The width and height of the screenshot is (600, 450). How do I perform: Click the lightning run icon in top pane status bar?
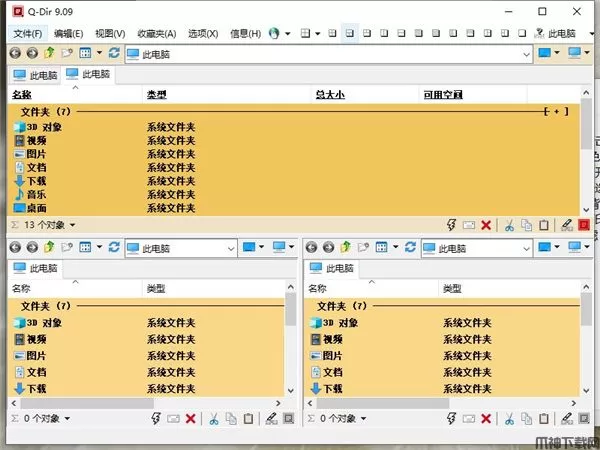[452, 225]
